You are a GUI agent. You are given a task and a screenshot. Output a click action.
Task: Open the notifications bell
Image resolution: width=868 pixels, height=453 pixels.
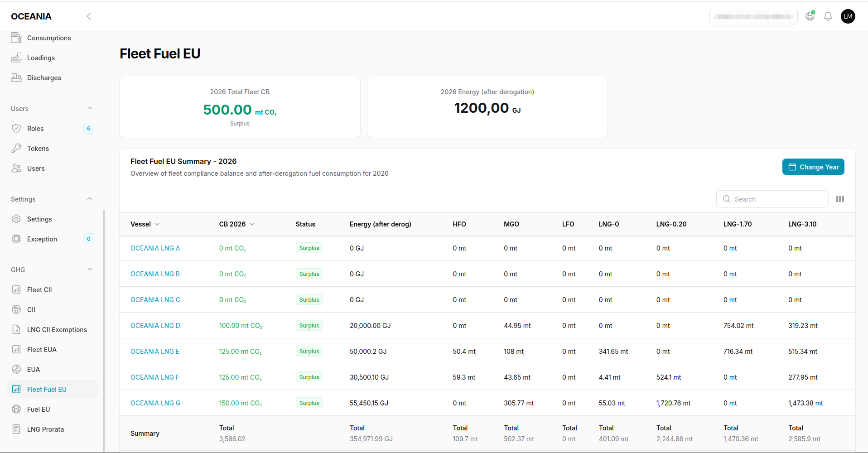[828, 16]
